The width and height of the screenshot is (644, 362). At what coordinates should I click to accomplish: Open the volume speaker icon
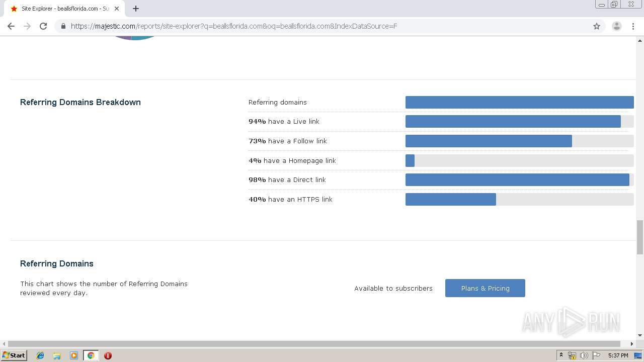[x=584, y=355]
